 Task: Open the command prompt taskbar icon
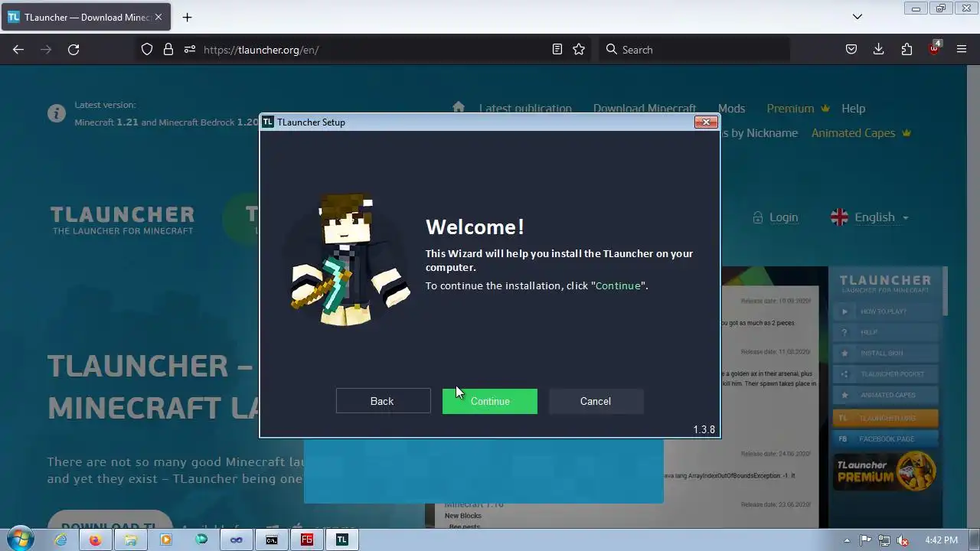pyautogui.click(x=272, y=540)
